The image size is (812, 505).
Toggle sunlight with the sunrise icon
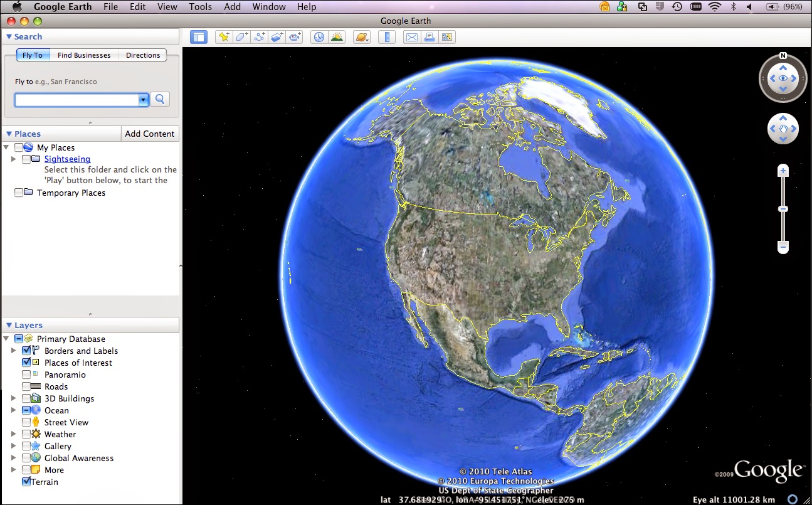coord(336,37)
